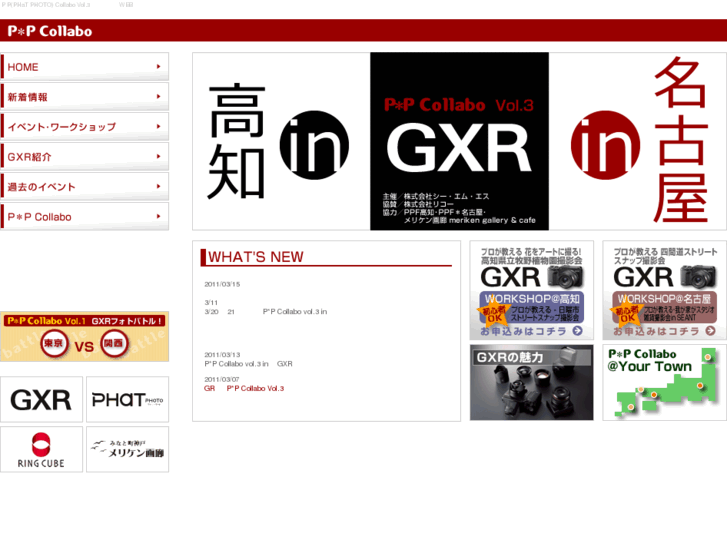
Task: Click the 2011/03/07 news date
Action: [222, 379]
